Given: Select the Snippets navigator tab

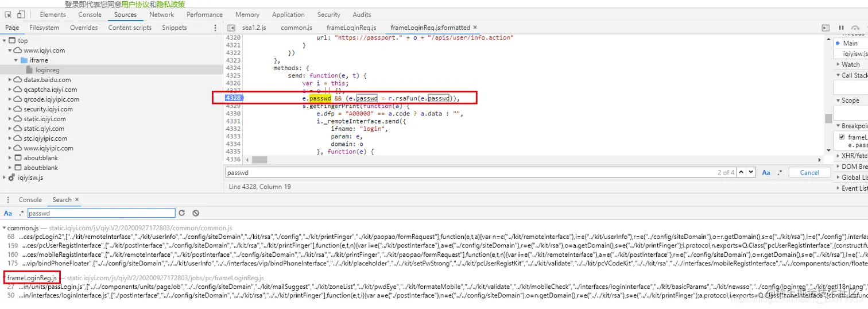Looking at the screenshot, I should click(x=175, y=28).
